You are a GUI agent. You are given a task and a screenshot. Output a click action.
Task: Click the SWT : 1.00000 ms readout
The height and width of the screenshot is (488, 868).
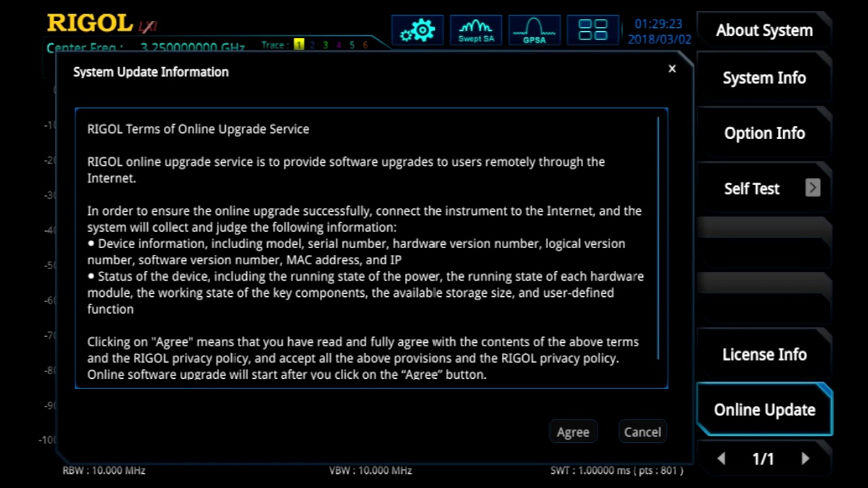[x=616, y=470]
